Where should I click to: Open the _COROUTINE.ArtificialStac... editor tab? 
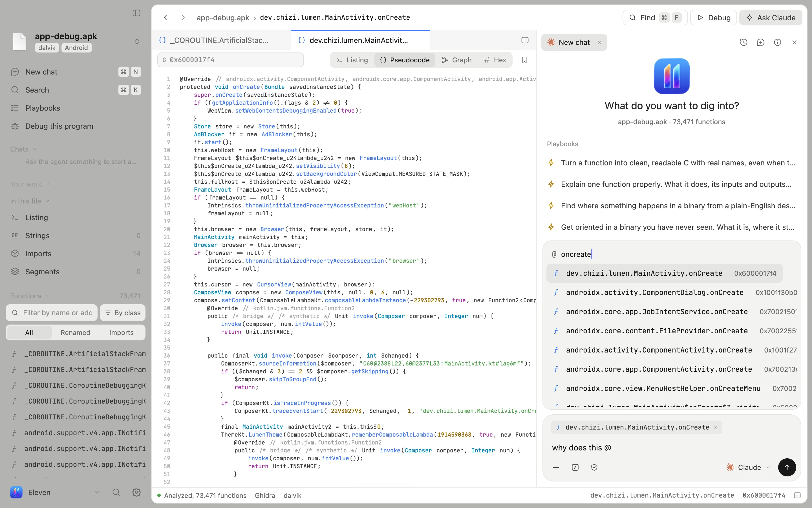[221, 40]
